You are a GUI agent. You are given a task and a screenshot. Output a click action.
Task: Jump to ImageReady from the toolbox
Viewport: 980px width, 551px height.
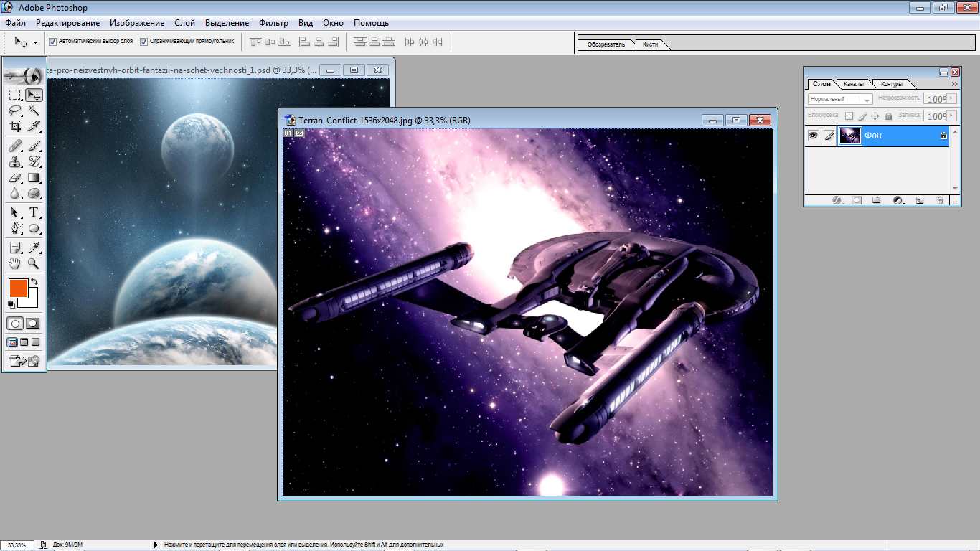tap(24, 360)
